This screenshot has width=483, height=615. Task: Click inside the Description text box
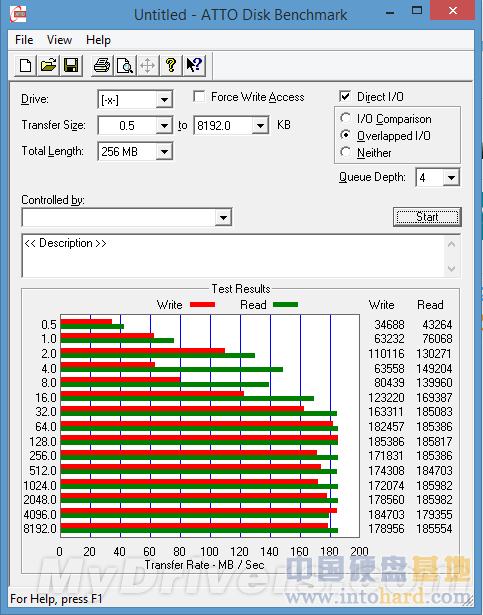(233, 256)
